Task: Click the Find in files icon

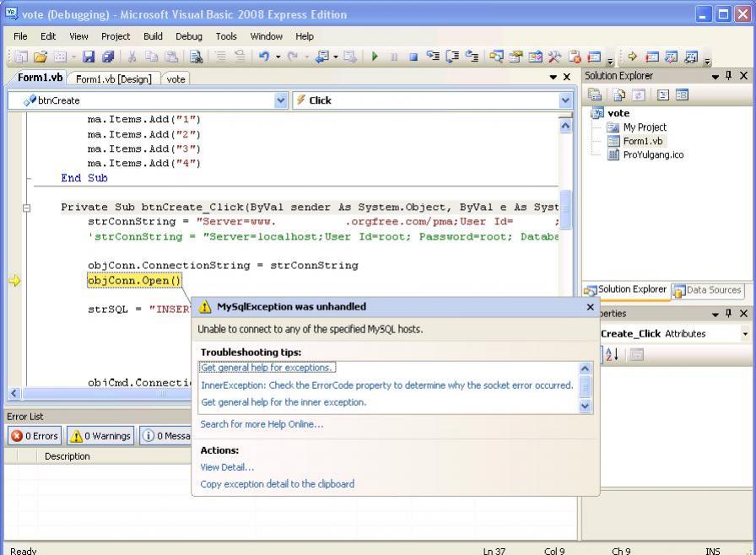Action: pyautogui.click(x=196, y=57)
